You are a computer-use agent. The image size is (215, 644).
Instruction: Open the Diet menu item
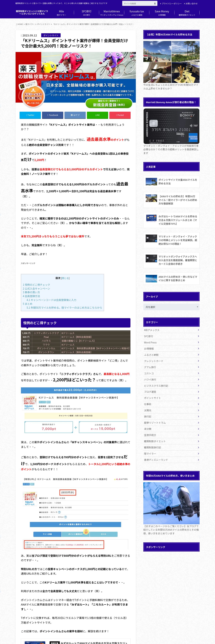point(187,13)
